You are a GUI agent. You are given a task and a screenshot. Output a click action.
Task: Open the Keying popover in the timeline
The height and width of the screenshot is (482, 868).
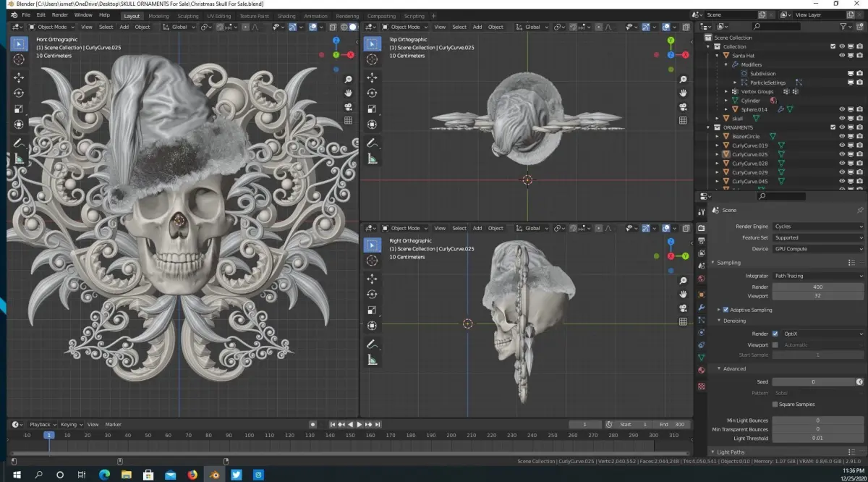[69, 425]
